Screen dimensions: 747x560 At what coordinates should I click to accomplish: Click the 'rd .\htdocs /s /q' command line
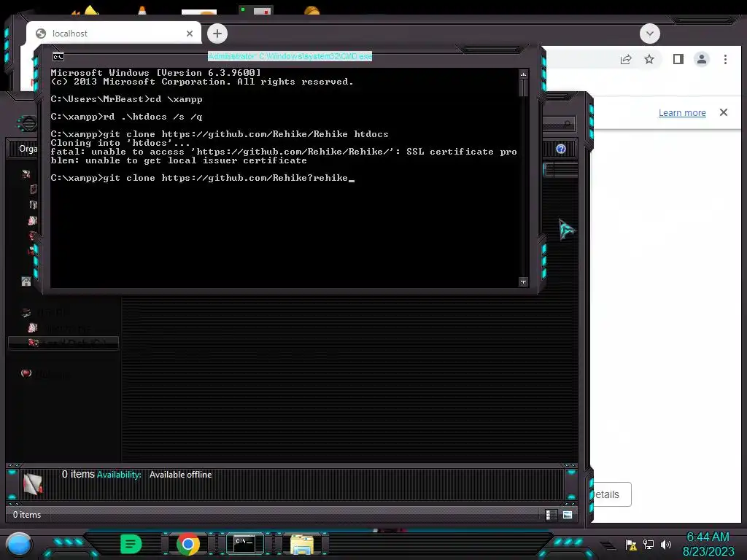(x=127, y=117)
